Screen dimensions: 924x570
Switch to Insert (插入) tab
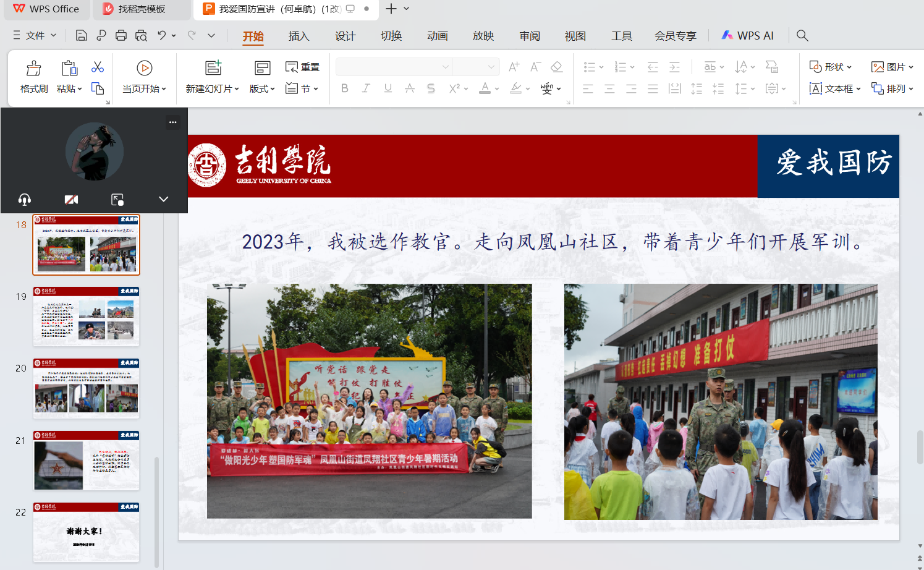point(299,36)
